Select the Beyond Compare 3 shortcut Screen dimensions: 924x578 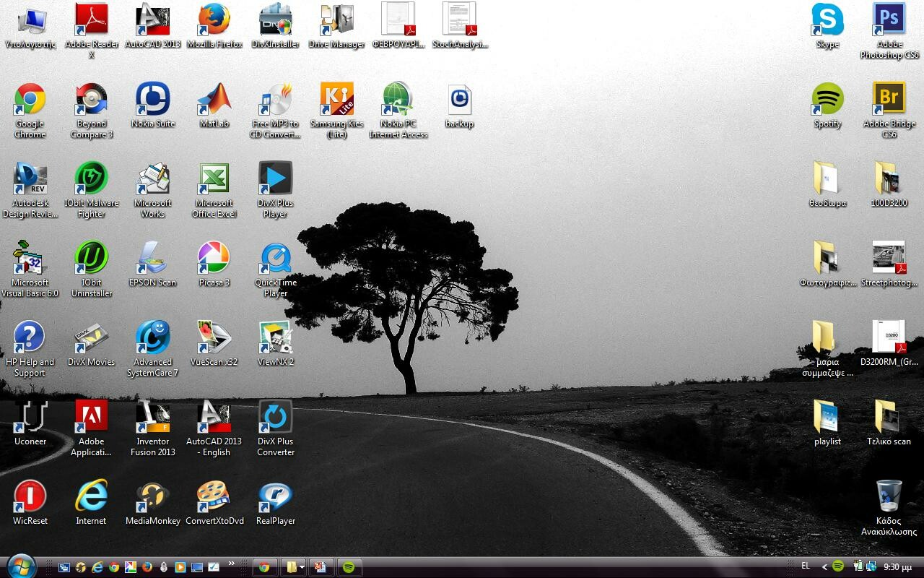(92, 100)
